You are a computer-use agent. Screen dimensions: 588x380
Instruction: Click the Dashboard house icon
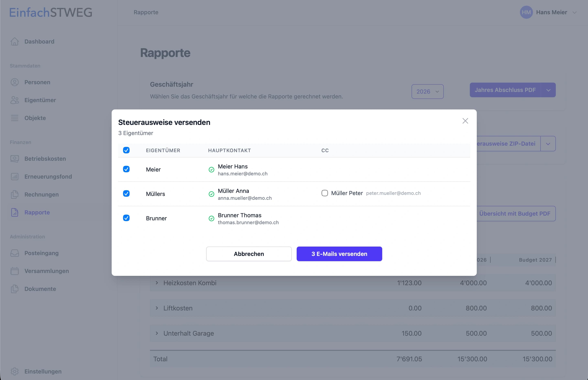(x=15, y=41)
